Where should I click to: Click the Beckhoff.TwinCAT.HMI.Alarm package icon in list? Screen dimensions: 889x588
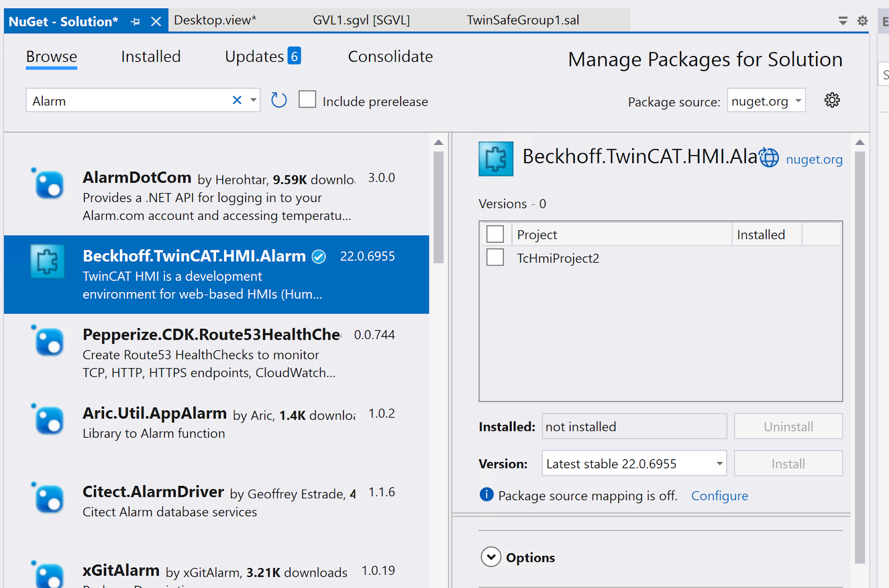(x=47, y=262)
